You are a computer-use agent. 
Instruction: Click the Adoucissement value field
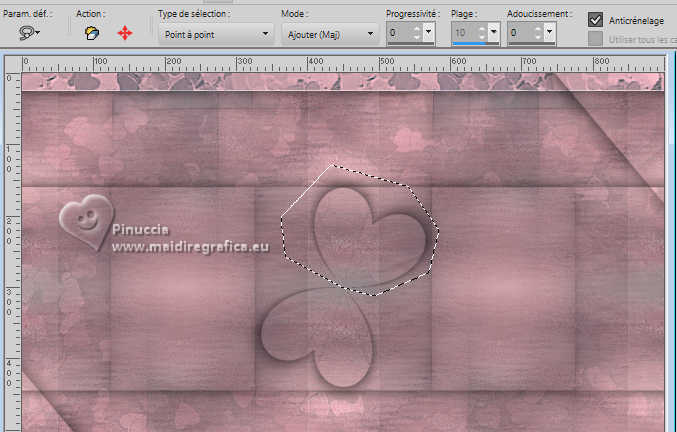pos(520,32)
